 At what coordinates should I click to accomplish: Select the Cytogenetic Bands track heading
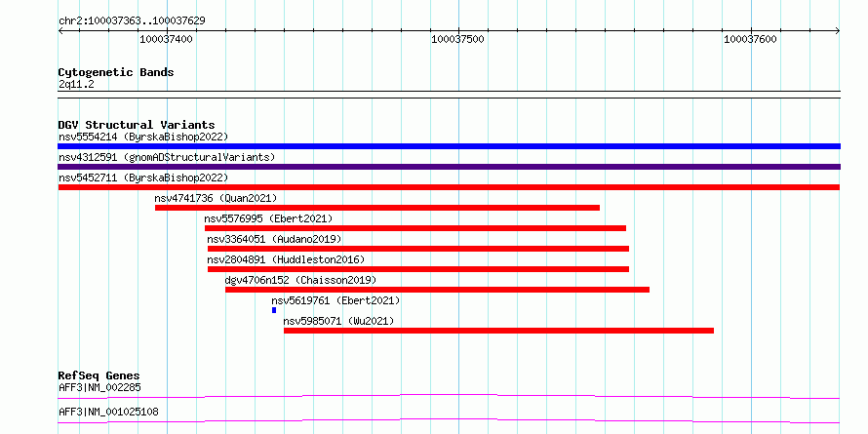pyautogui.click(x=116, y=72)
